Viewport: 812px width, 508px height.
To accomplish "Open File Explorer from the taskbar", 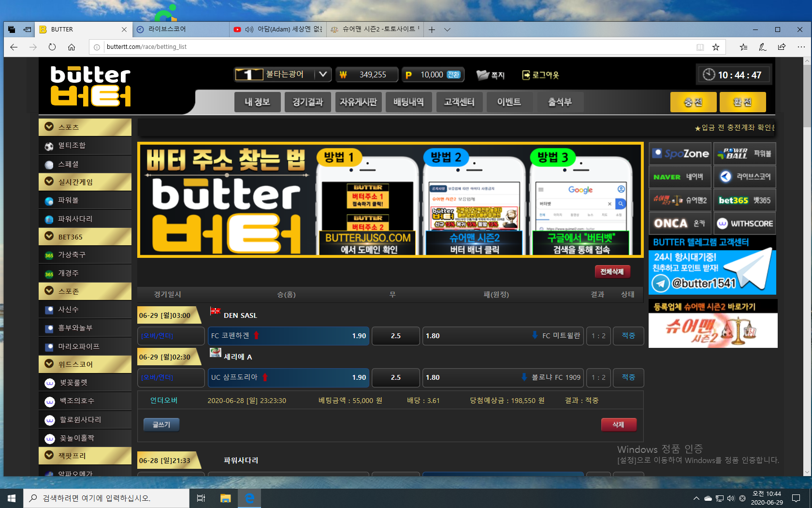I will [x=225, y=498].
